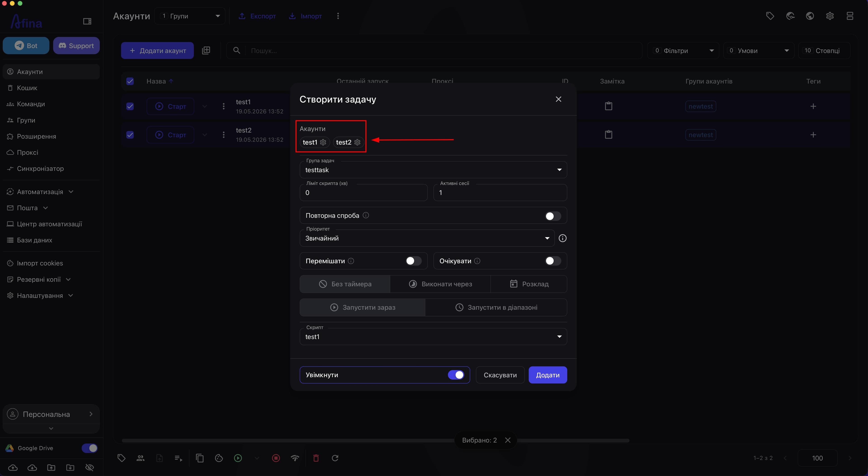The image size is (868, 476).
Task: Click the gear icon on test1 account chip
Action: 323,142
